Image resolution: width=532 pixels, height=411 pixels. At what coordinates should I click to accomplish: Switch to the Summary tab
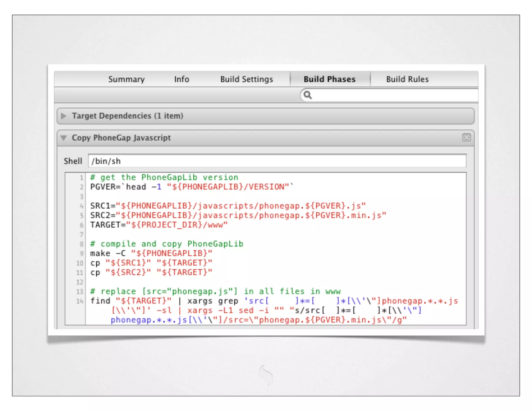coord(127,79)
